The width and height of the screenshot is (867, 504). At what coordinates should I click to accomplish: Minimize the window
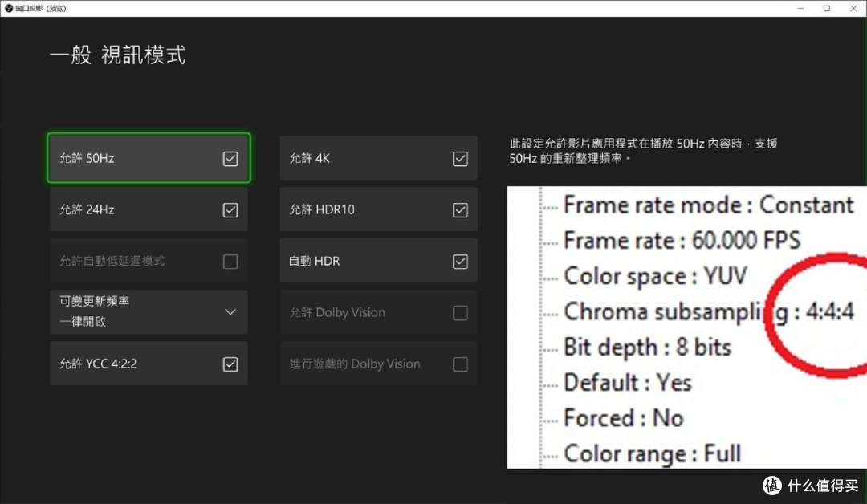[x=800, y=8]
